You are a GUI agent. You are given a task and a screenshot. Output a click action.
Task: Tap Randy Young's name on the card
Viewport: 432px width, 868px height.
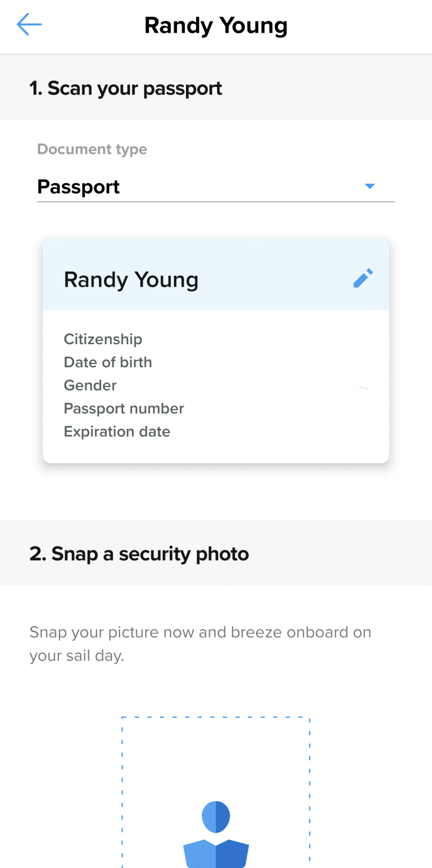(131, 279)
